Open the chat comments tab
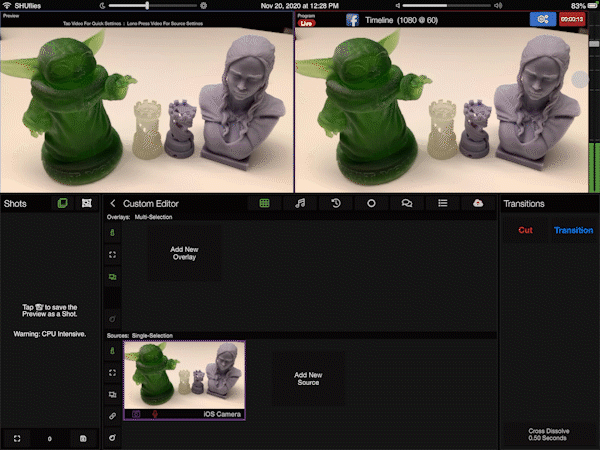Screen dimensions: 600x450 point(407,203)
